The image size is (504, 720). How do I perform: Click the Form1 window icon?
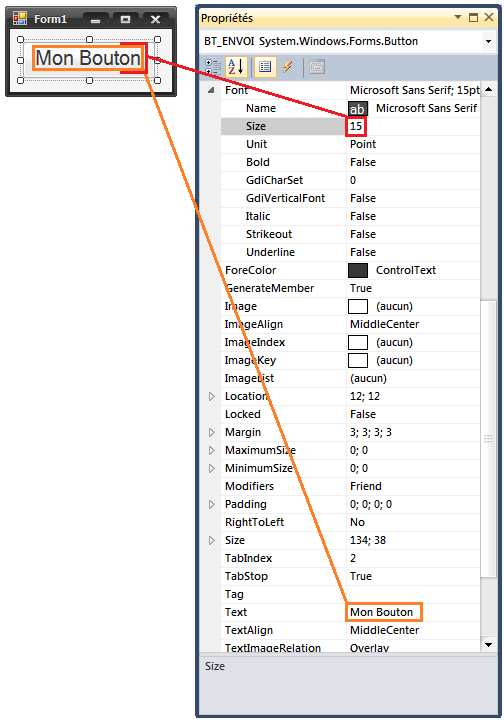20,18
